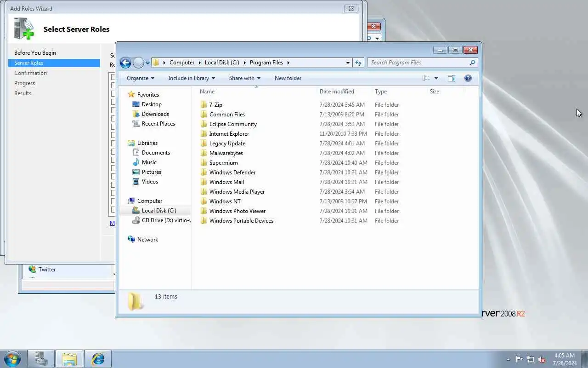The image size is (588, 368).
Task: Select the Windows Portable Devices folder icon
Action: [x=204, y=221]
